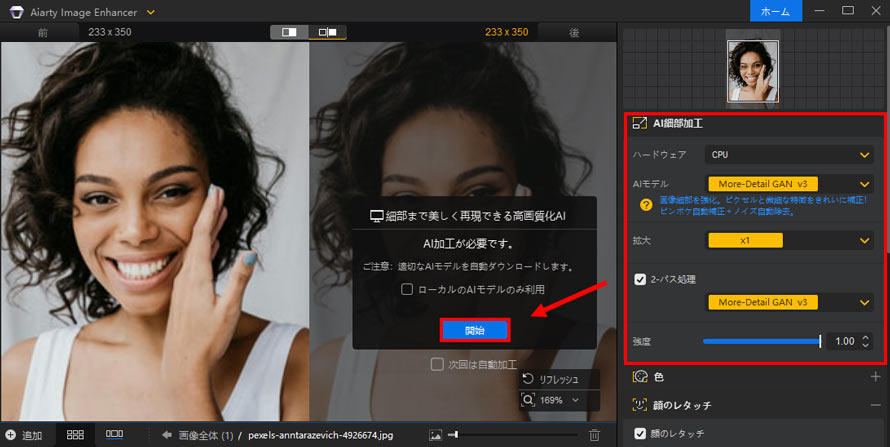Click the Aiarty Image Enhancer logo icon
Viewport: 890px width, 447px height.
pos(16,12)
